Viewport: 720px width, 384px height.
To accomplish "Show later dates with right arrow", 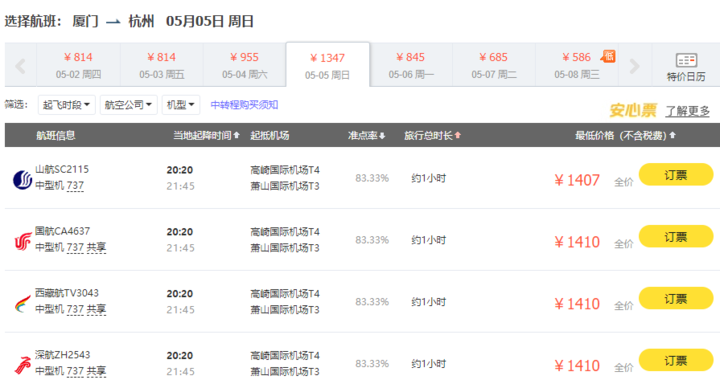I will click(x=635, y=66).
